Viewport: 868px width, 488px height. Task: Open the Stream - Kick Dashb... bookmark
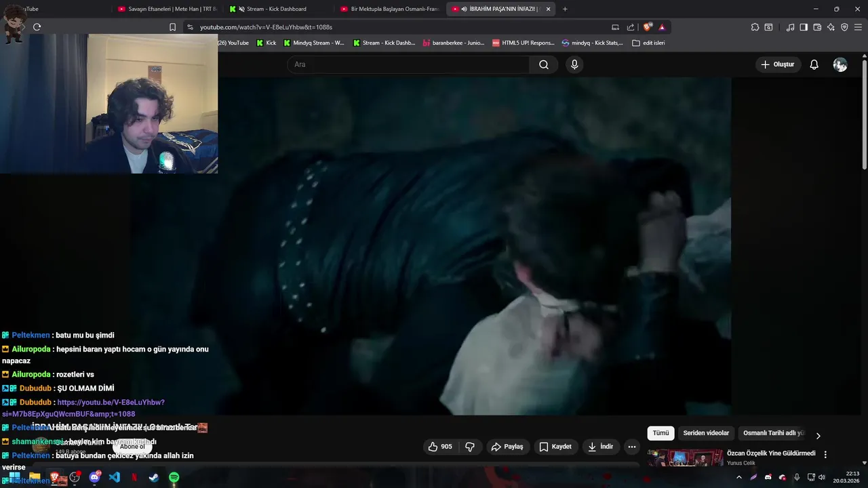[383, 43]
